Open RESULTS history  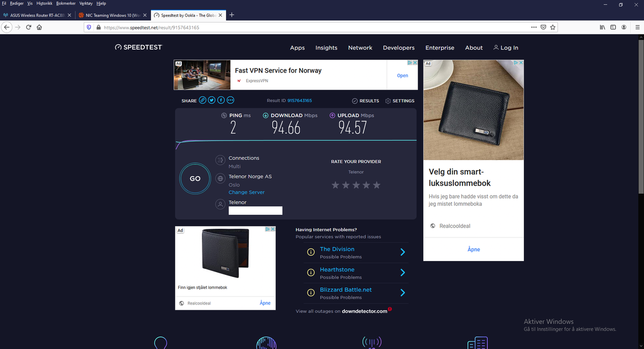tap(365, 100)
